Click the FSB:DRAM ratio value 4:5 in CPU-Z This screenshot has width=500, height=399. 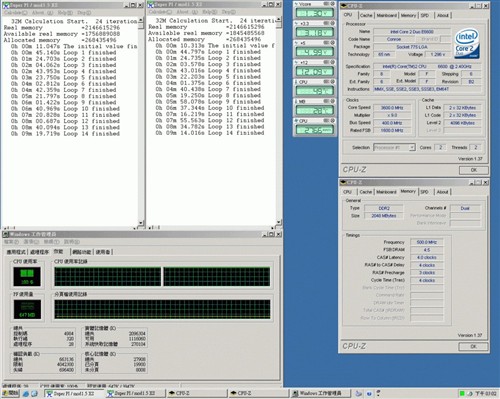427,250
